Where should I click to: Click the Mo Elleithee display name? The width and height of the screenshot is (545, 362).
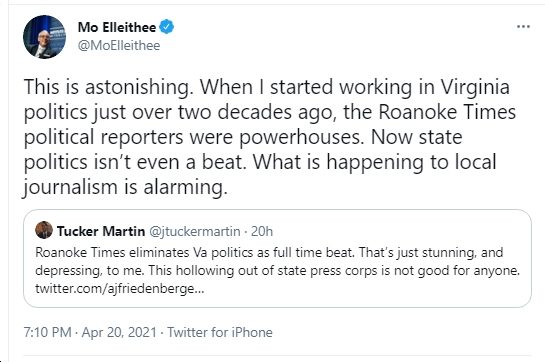117,27
